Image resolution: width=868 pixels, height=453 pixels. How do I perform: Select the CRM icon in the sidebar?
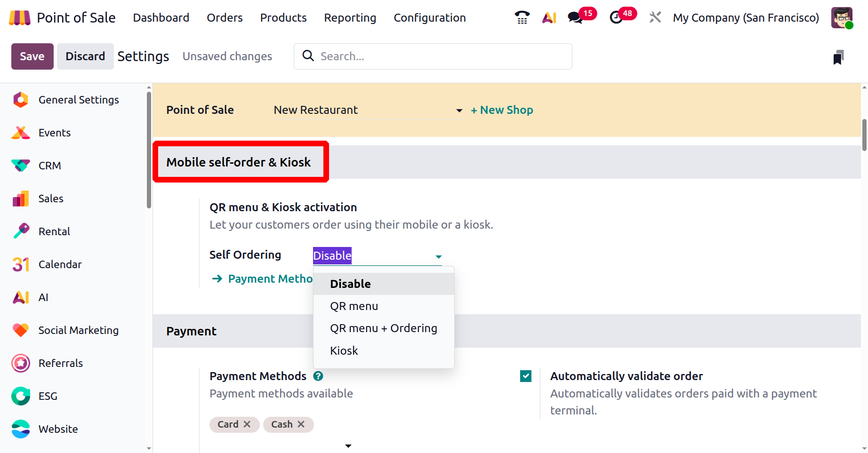21,166
